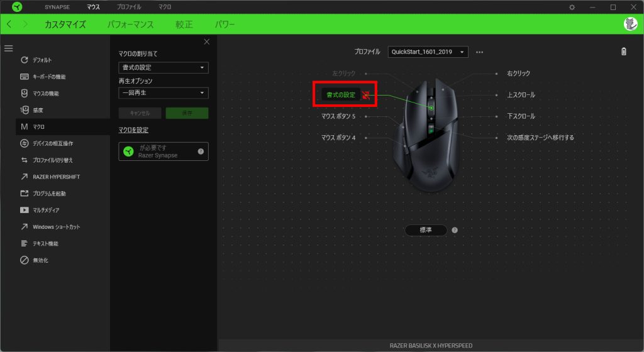Open the settings gear icon
The width and height of the screenshot is (644, 352).
[x=572, y=8]
